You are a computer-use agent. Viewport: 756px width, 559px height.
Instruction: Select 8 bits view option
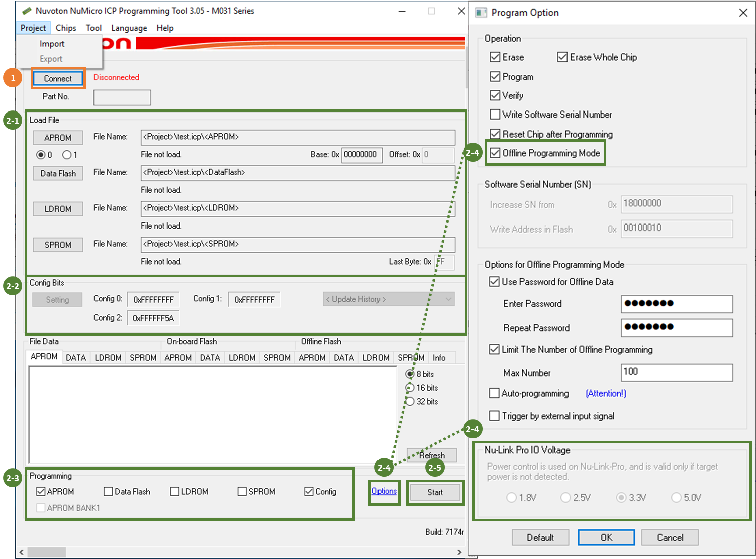point(410,374)
